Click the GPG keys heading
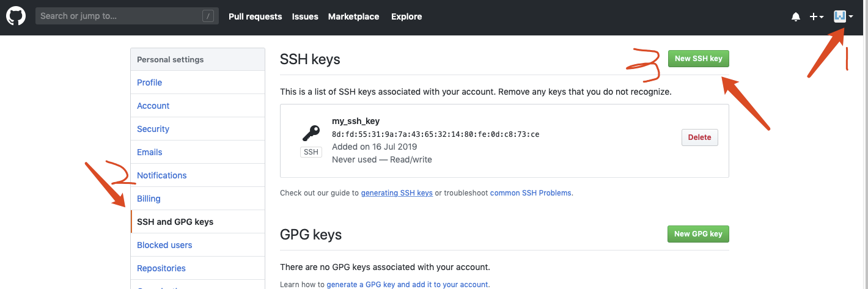This screenshot has height=289, width=868. tap(311, 235)
